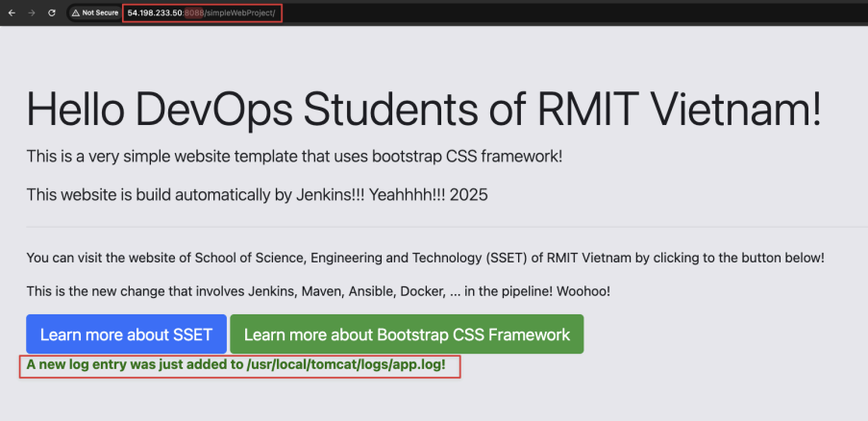Open Learn more about SSET button
The image size is (868, 421).
pyautogui.click(x=126, y=334)
